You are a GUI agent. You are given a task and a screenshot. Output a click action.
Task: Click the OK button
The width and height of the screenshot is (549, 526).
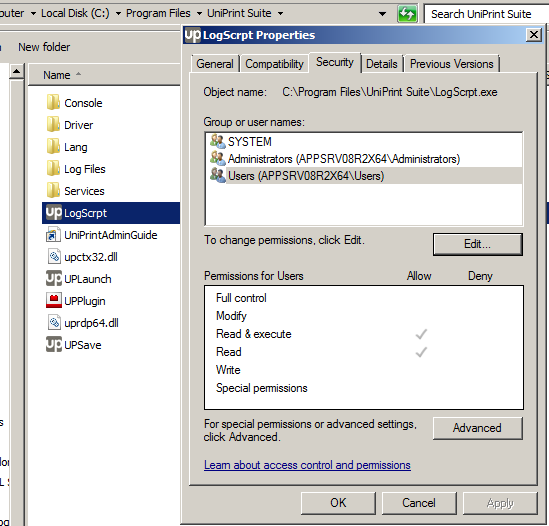pos(338,503)
